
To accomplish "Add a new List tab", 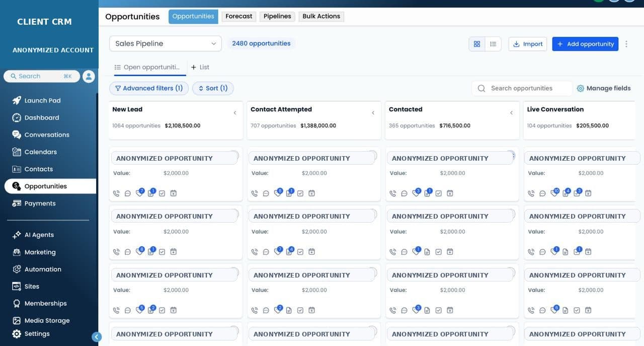I will [200, 67].
